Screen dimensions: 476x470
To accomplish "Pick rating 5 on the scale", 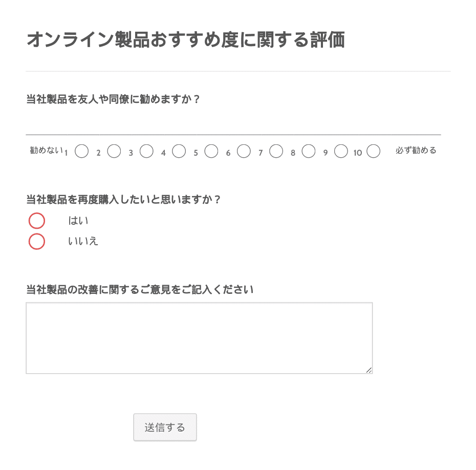I will coord(211,151).
